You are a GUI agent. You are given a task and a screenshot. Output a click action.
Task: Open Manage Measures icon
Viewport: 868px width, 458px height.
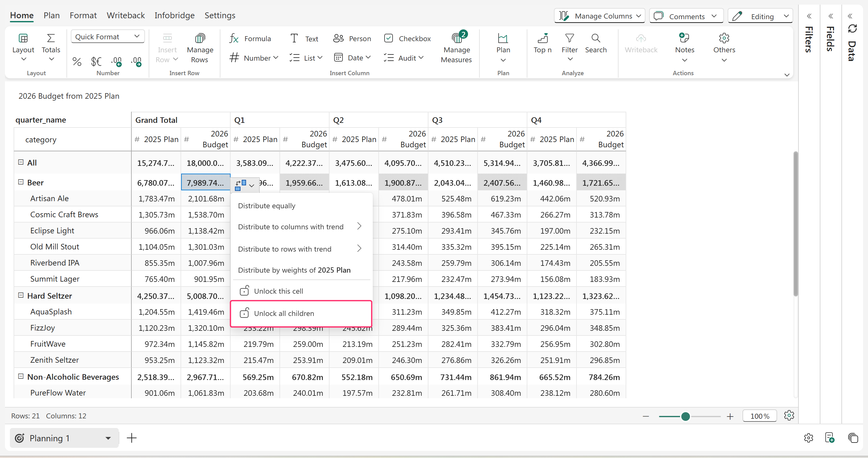pyautogui.click(x=457, y=38)
